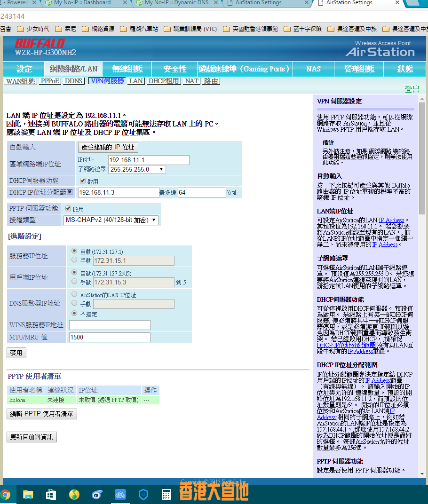Close the active AirStation Settings tab

coord(397,2)
